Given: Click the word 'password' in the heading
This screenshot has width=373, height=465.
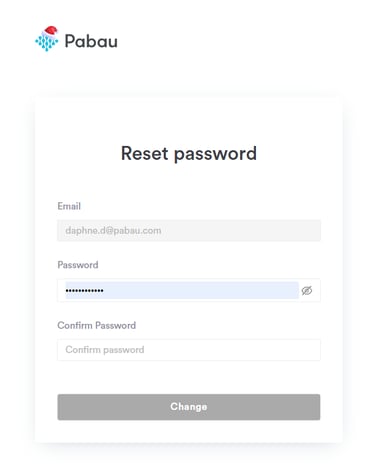Looking at the screenshot, I should [215, 155].
